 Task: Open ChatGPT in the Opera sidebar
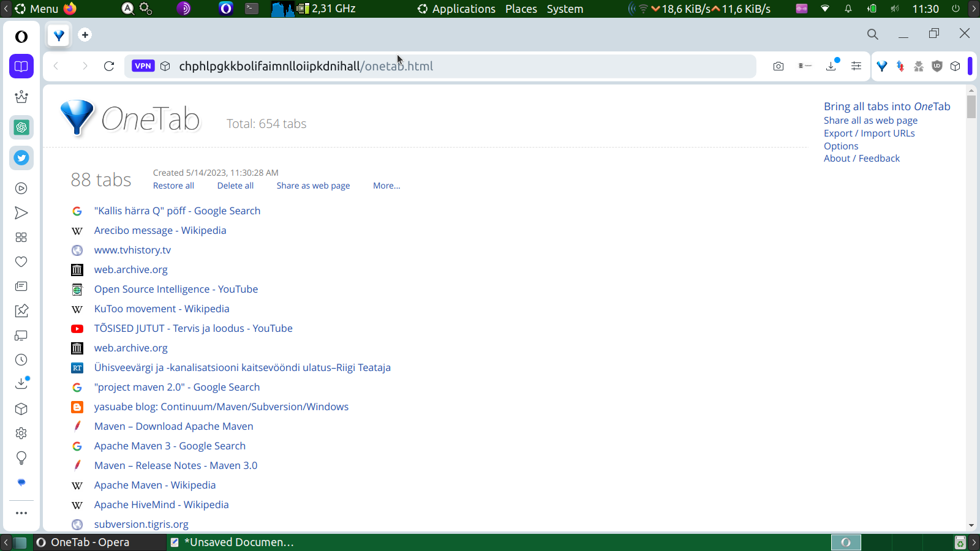[21, 127]
